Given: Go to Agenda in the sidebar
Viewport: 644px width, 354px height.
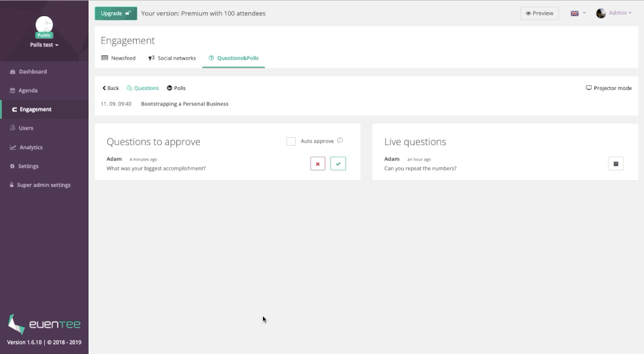Looking at the screenshot, I should (x=28, y=90).
